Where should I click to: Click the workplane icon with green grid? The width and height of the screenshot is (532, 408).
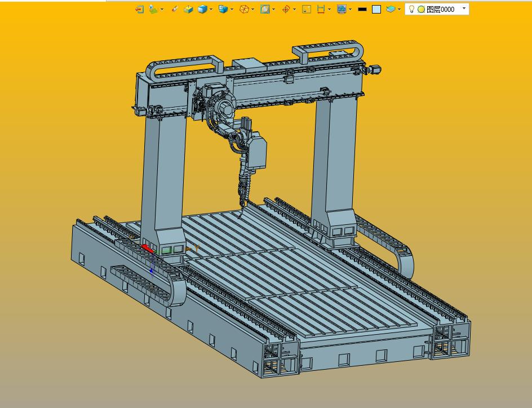coord(153,9)
